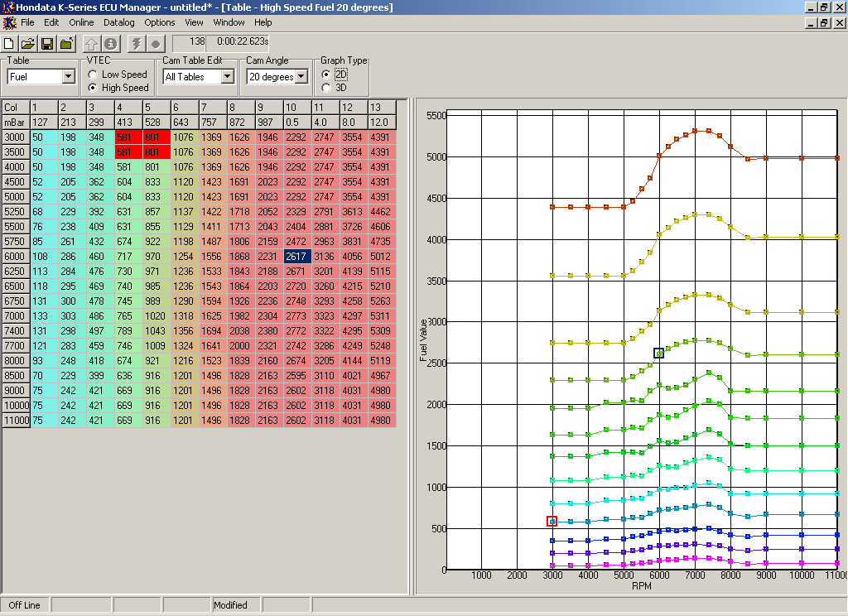Select High Speed VTEC option
The width and height of the screenshot is (848, 616).
(93, 88)
